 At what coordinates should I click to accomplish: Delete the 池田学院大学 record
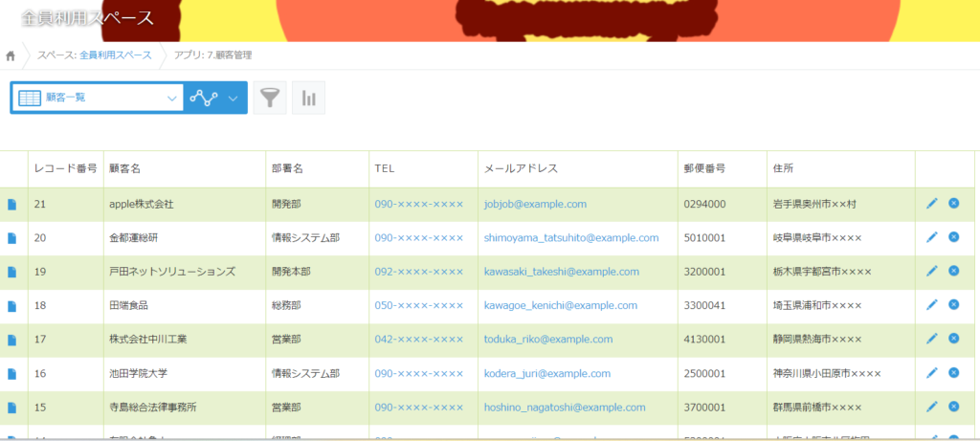[953, 372]
